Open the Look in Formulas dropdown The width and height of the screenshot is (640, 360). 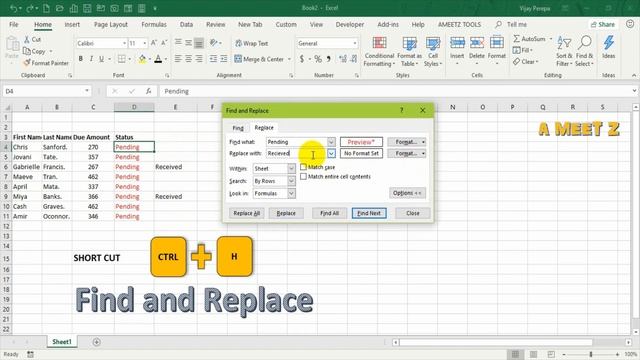point(291,193)
